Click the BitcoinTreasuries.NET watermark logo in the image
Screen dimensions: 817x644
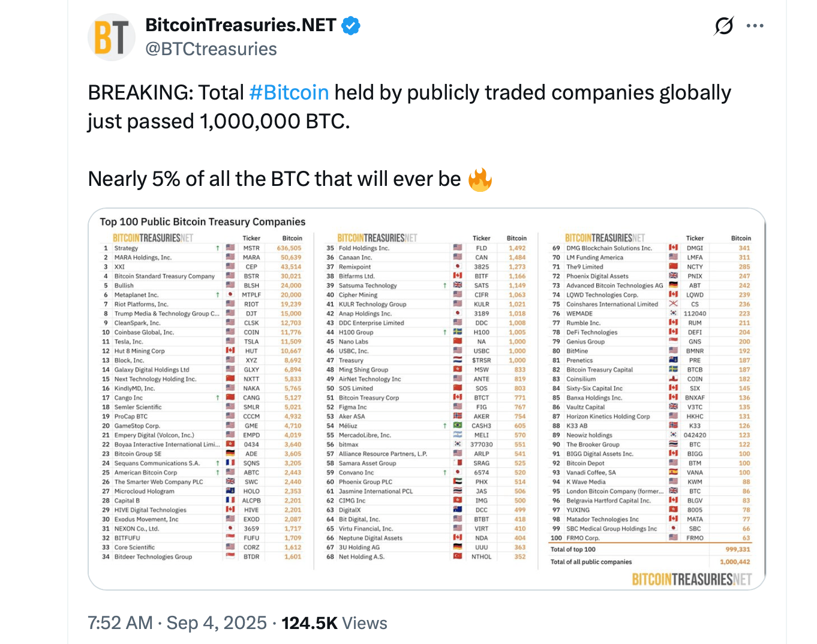691,579
